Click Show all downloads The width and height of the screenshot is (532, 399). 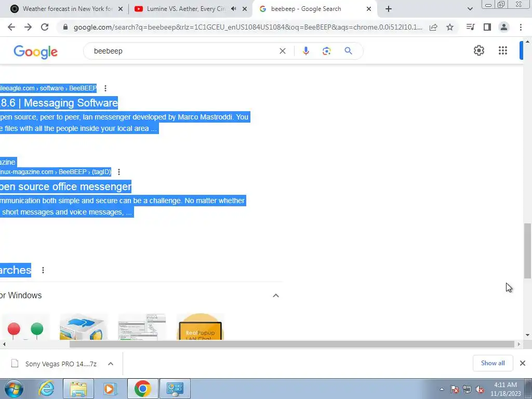point(493,363)
